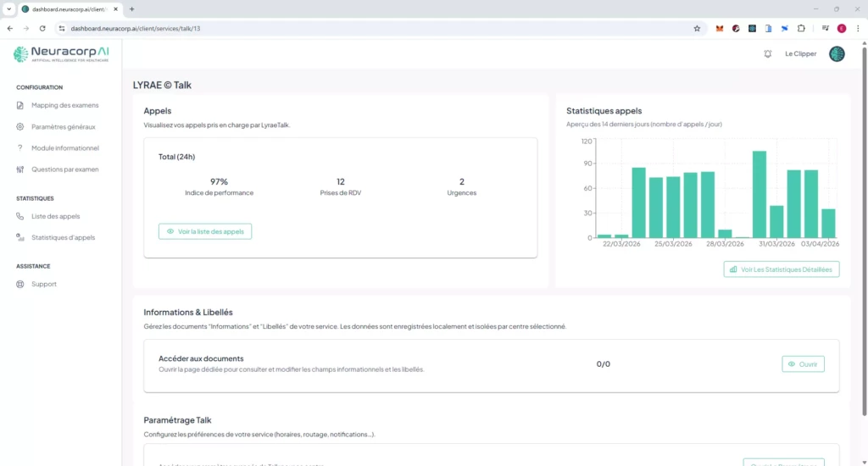Go to Statistiques d'appels

click(x=63, y=237)
